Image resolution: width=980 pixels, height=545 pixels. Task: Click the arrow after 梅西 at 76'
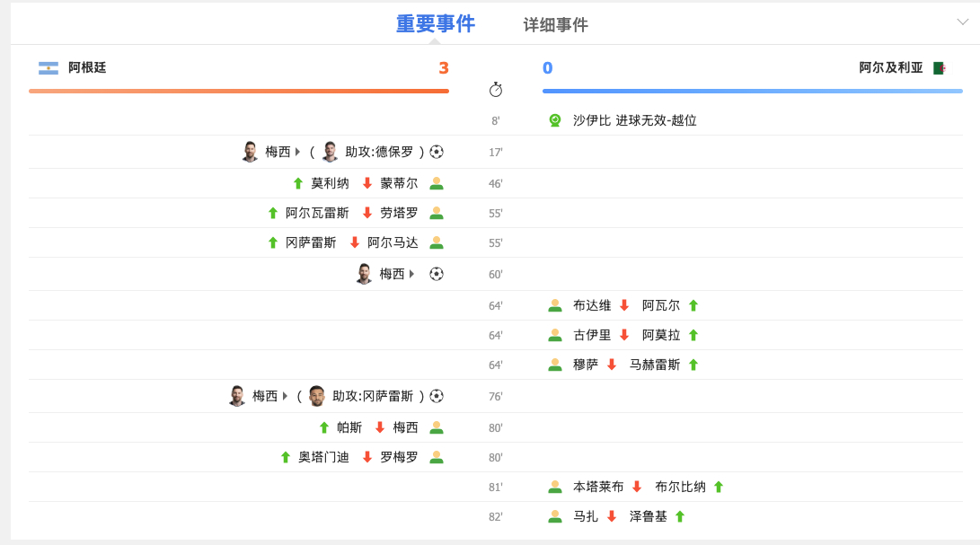click(x=285, y=396)
